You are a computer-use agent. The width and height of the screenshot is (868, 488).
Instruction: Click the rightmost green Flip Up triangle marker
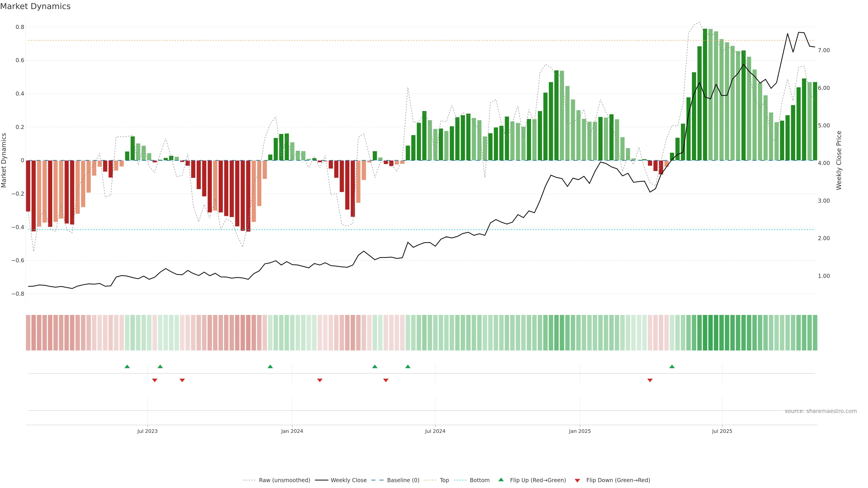[672, 366]
